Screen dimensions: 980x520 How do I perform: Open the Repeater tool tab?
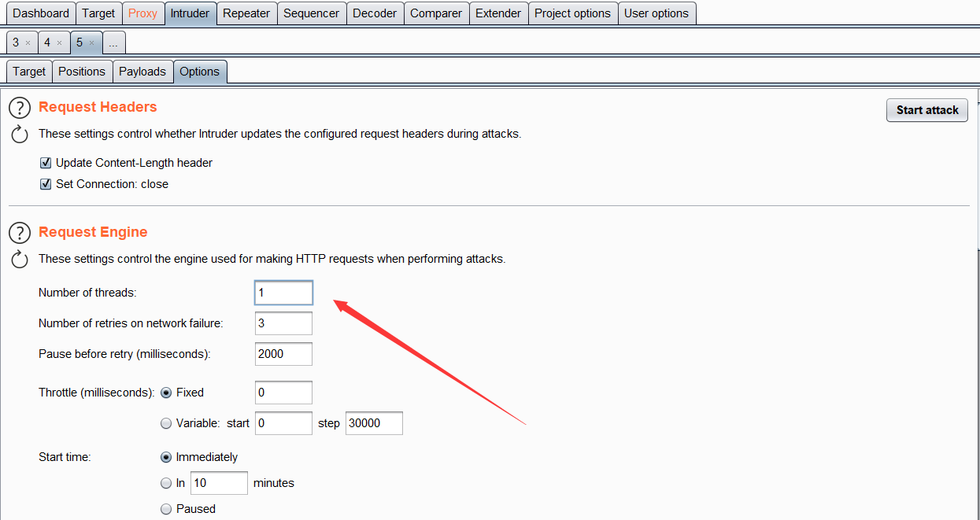coord(246,13)
